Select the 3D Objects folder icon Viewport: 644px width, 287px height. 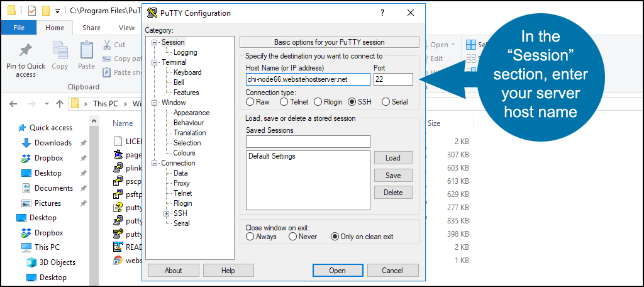(x=31, y=262)
